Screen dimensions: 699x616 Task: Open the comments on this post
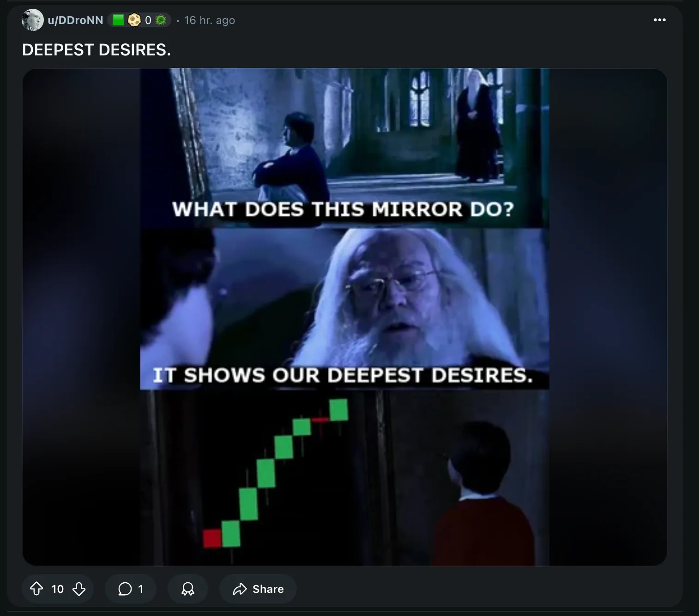click(131, 589)
